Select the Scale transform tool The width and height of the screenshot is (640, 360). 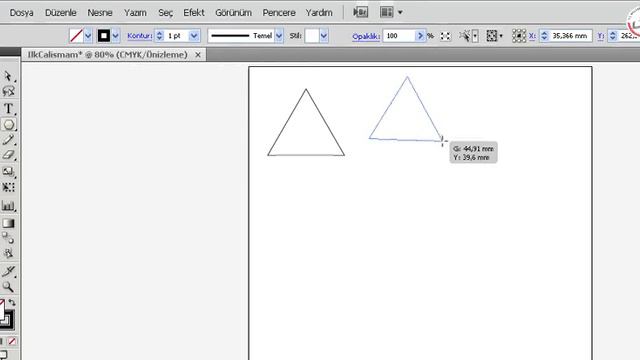pos(8,171)
